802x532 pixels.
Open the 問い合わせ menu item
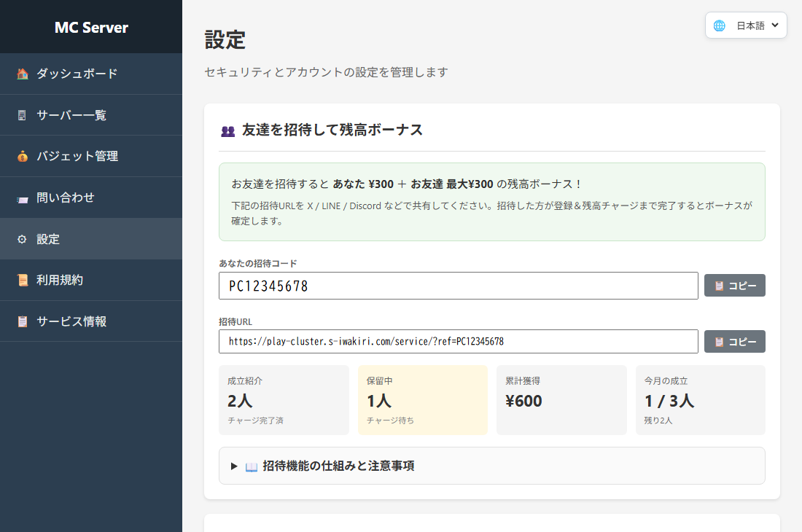pos(91,197)
